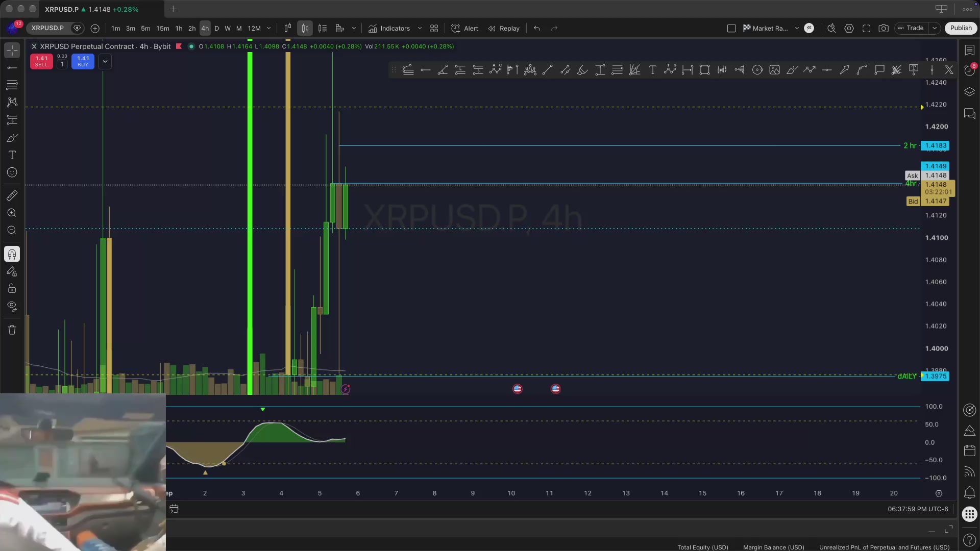
Task: Open the XRPUSD.P browser tab
Action: 102,9
